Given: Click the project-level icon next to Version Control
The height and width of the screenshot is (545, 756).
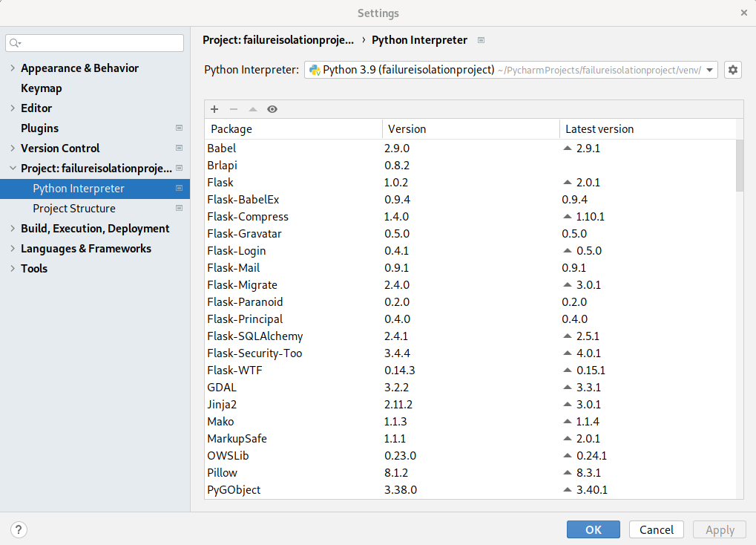Looking at the screenshot, I should coord(180,149).
